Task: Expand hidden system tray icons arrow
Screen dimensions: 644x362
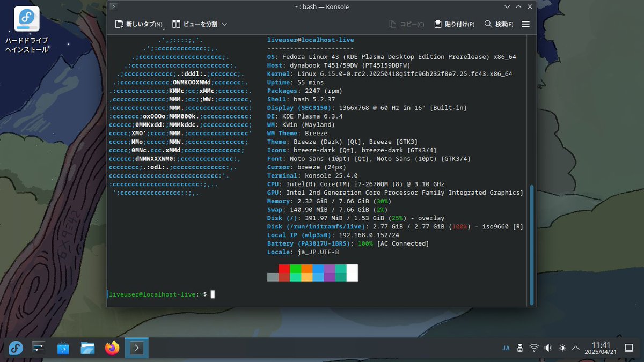Action: pos(576,348)
